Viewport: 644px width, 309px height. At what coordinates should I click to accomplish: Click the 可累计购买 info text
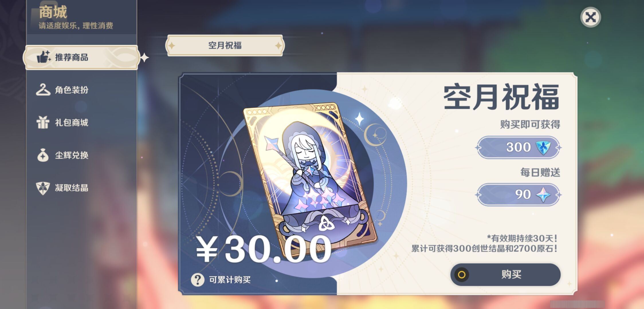pyautogui.click(x=230, y=280)
